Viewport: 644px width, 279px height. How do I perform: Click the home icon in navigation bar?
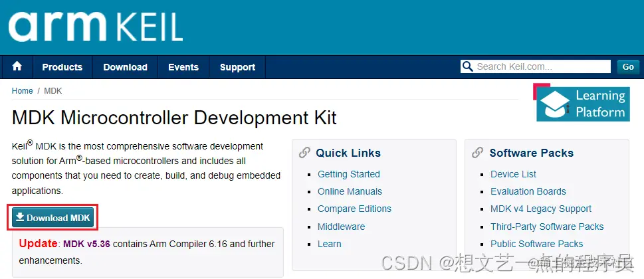point(17,66)
